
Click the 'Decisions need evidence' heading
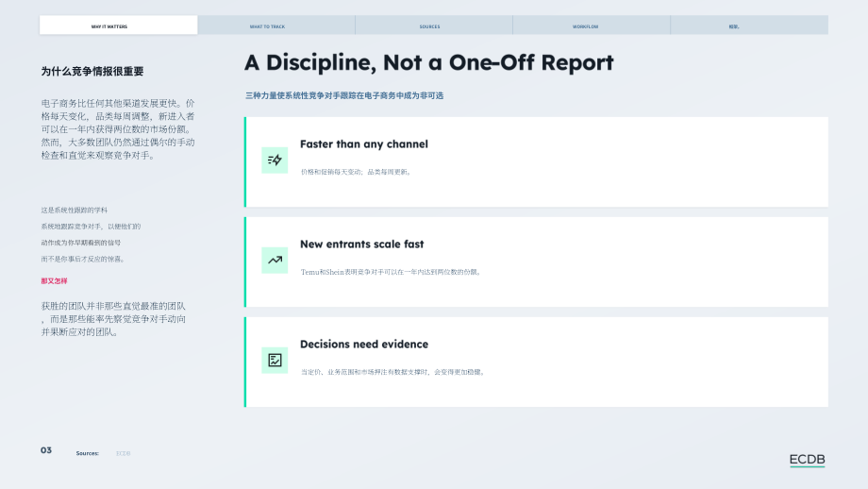tap(364, 345)
